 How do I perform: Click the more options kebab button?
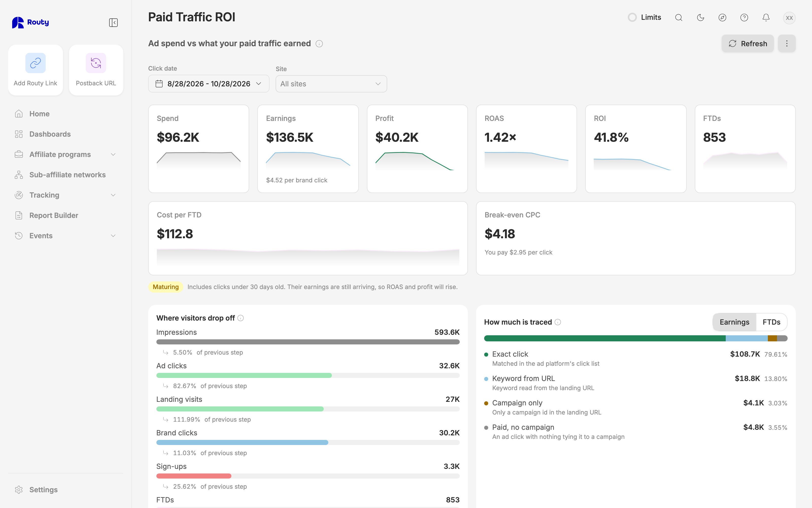[787, 43]
